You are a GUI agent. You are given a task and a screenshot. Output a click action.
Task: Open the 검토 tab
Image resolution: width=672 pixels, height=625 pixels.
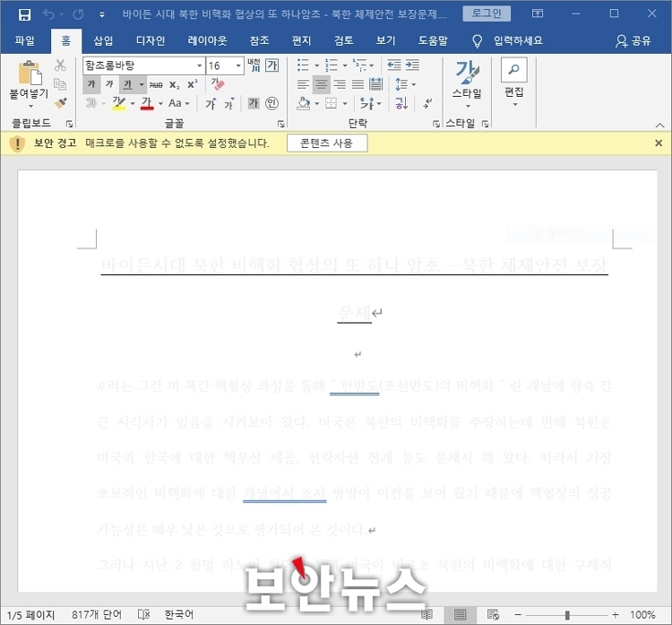coord(344,40)
